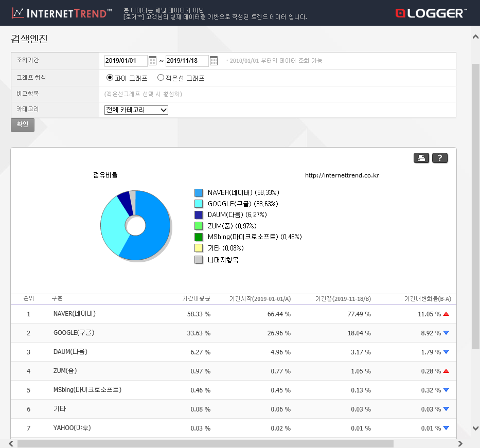Click the pie chart graphic
This screenshot has width=480, height=448.
tap(136, 226)
